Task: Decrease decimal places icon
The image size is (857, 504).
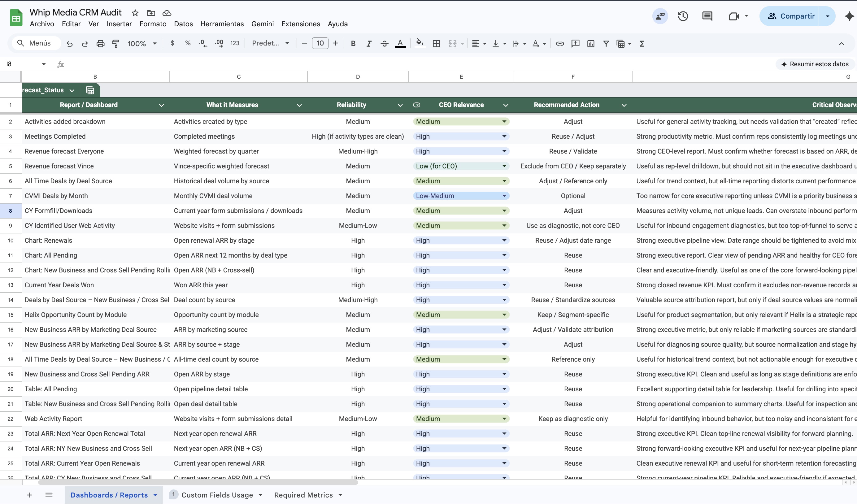Action: (203, 44)
